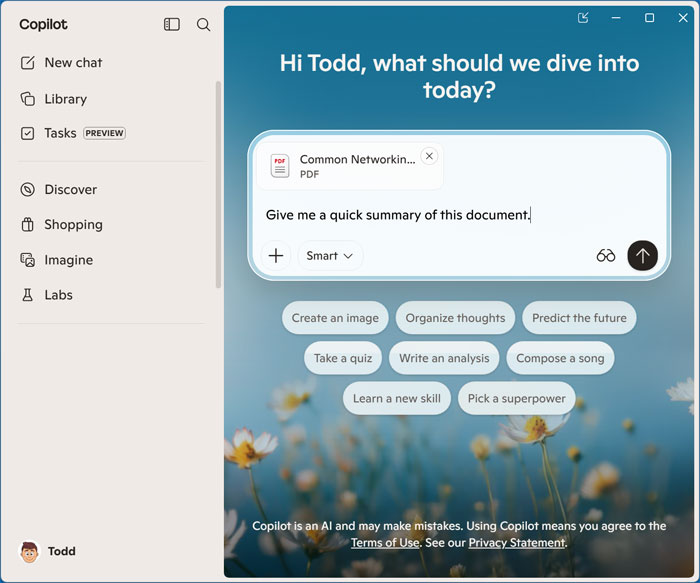Send the message with the arrow button
This screenshot has height=583, width=700.
coord(642,256)
